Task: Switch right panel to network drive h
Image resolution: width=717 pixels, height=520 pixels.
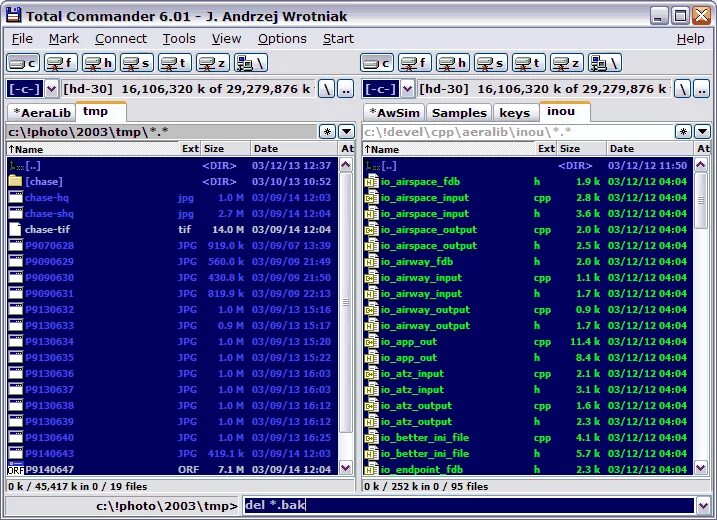Action: pos(453,63)
